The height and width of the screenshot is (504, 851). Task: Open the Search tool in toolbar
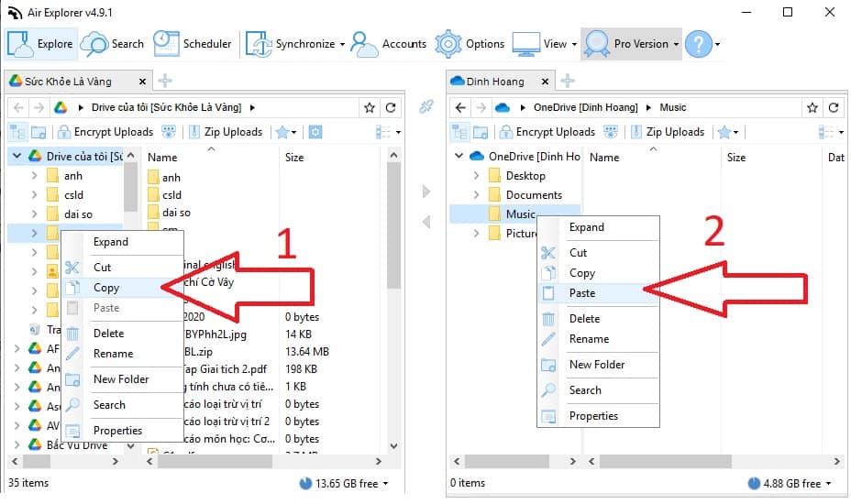(x=113, y=43)
